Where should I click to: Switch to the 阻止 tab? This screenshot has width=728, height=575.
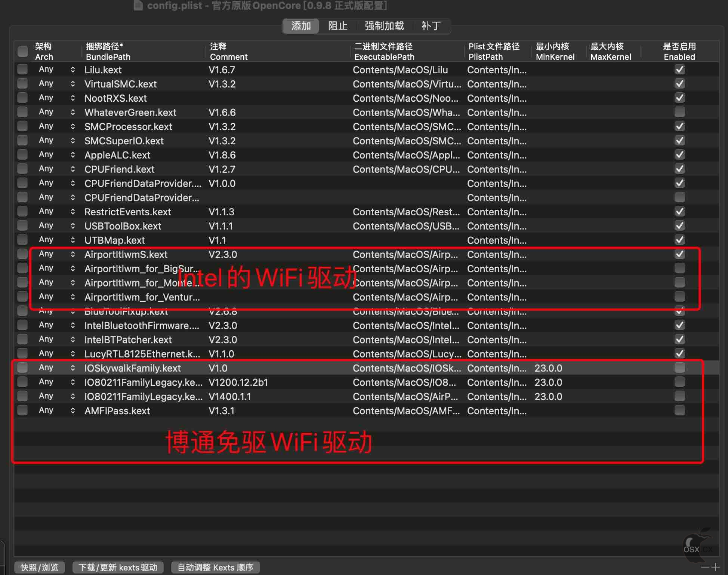click(x=338, y=26)
